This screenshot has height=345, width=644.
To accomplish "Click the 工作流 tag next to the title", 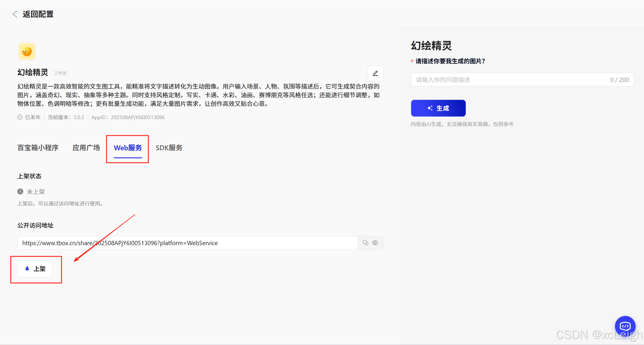I will [60, 73].
